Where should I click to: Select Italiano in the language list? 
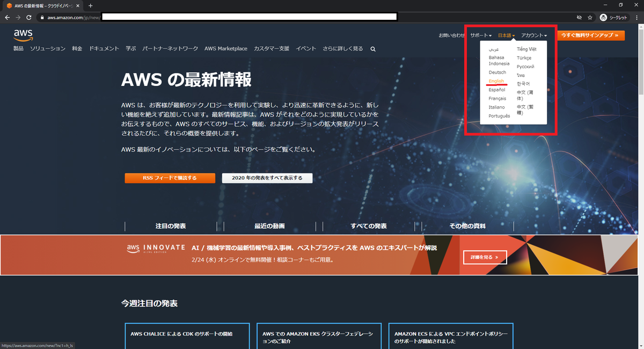click(x=497, y=107)
